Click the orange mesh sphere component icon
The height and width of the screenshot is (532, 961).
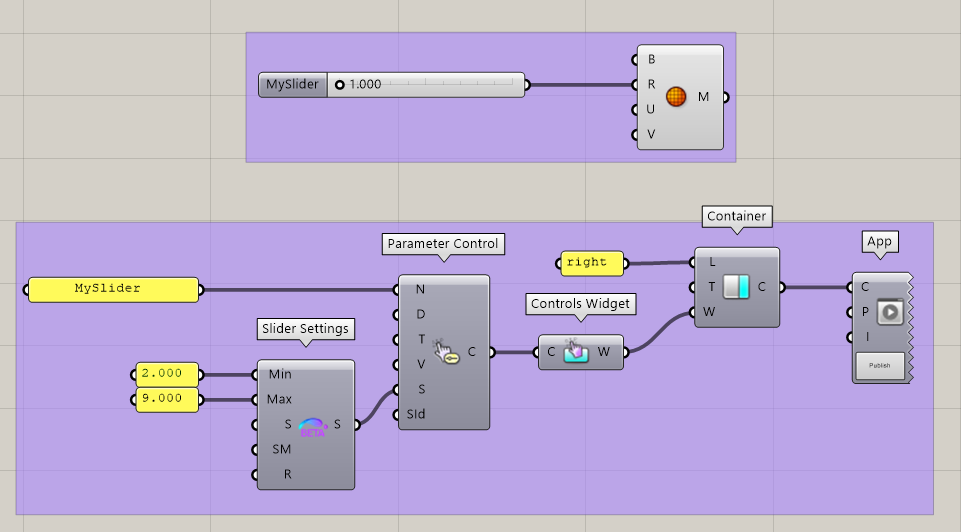click(x=676, y=97)
